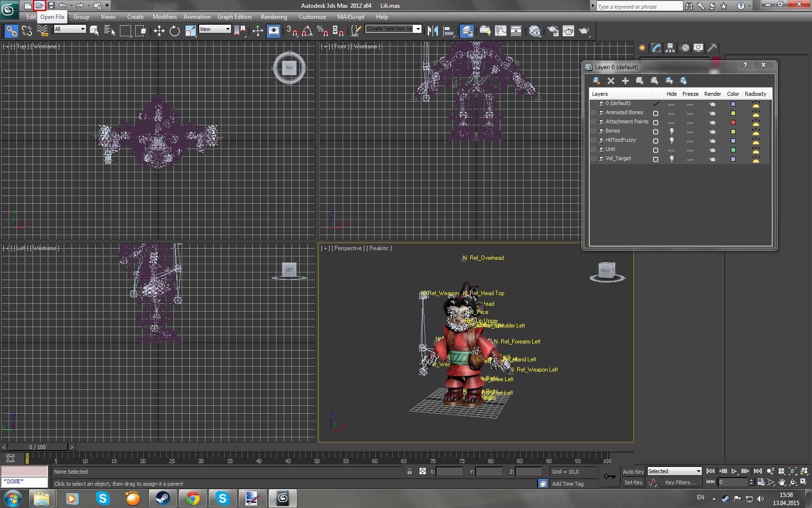Image resolution: width=812 pixels, height=508 pixels.
Task: Make Animated Bones the current layer
Action: [x=655, y=113]
